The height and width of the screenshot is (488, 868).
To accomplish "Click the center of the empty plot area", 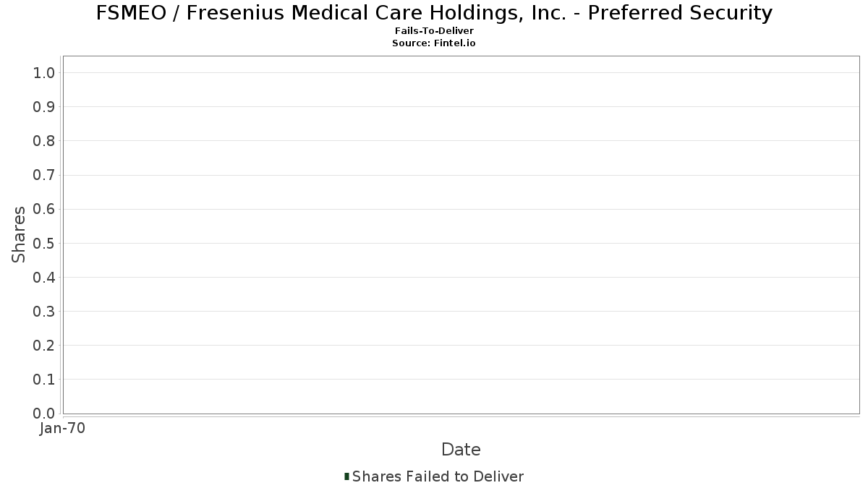I will coord(461,234).
